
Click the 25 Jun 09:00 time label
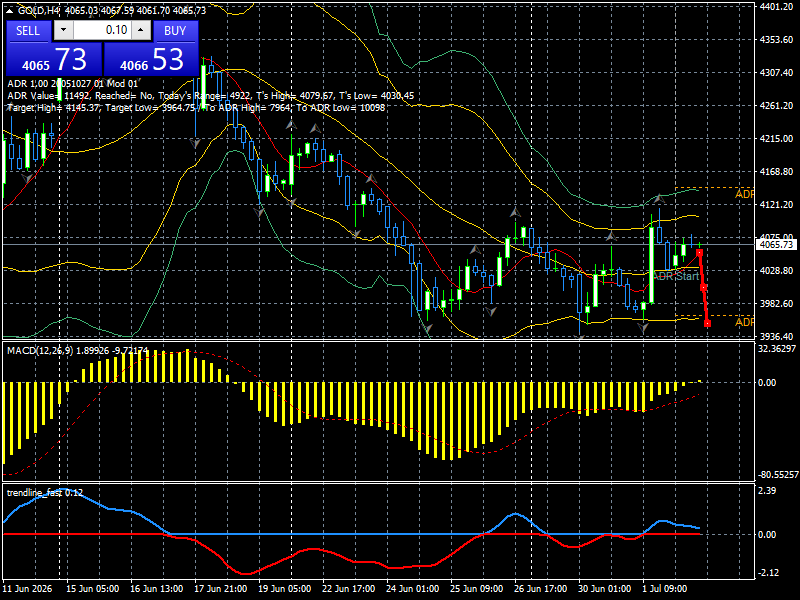477,589
